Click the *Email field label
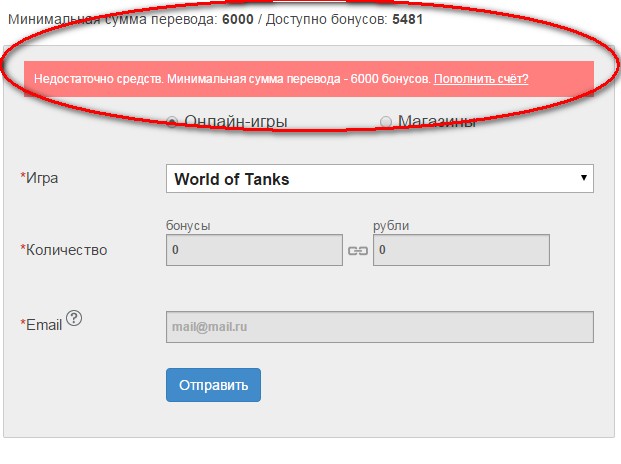This screenshot has height=464, width=621. pos(41,325)
